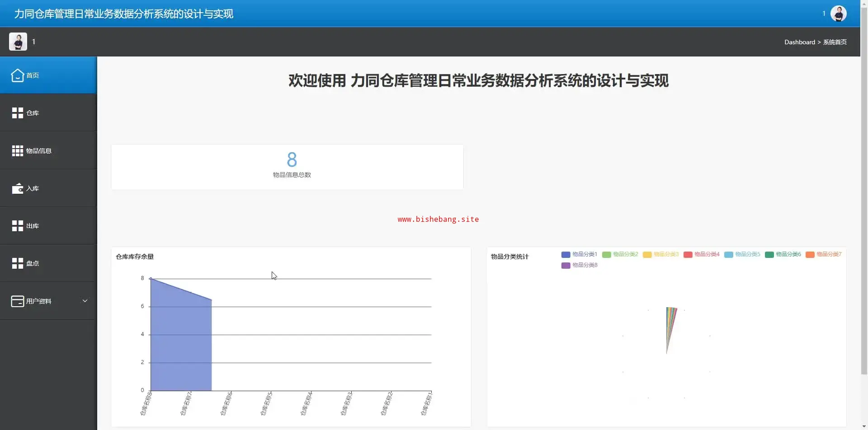Toggle 物品分类1 legend in pie chart
The height and width of the screenshot is (430, 868).
(579, 254)
